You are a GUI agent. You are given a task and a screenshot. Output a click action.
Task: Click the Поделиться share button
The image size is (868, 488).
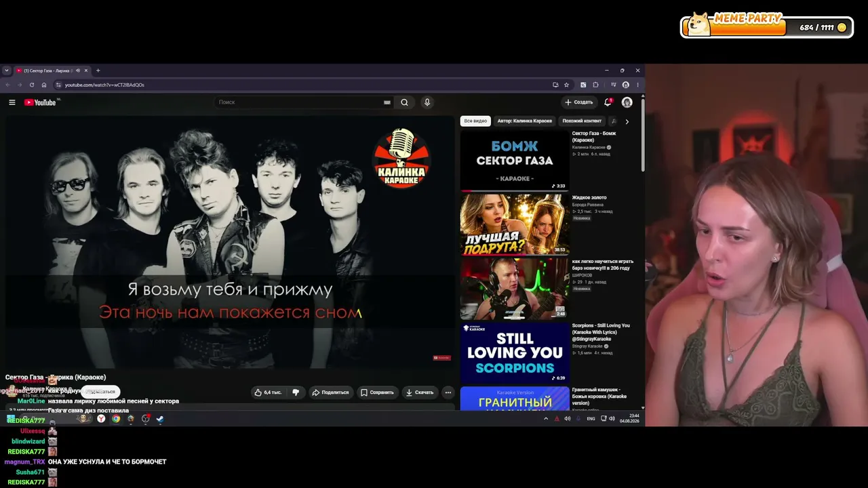click(x=330, y=392)
